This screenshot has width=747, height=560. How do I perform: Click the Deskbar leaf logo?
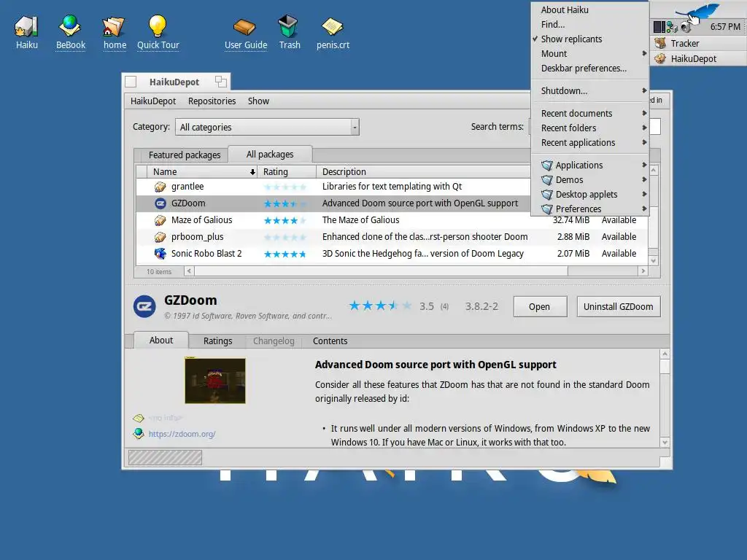[698, 10]
